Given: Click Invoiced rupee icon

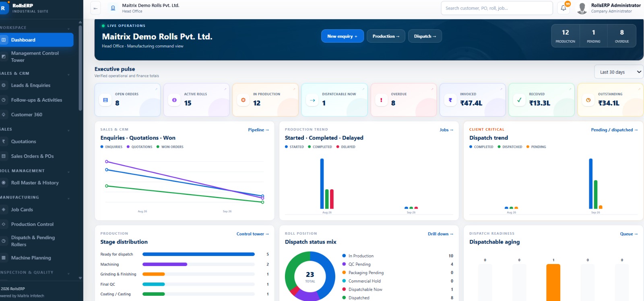Looking at the screenshot, I should pyautogui.click(x=450, y=100).
